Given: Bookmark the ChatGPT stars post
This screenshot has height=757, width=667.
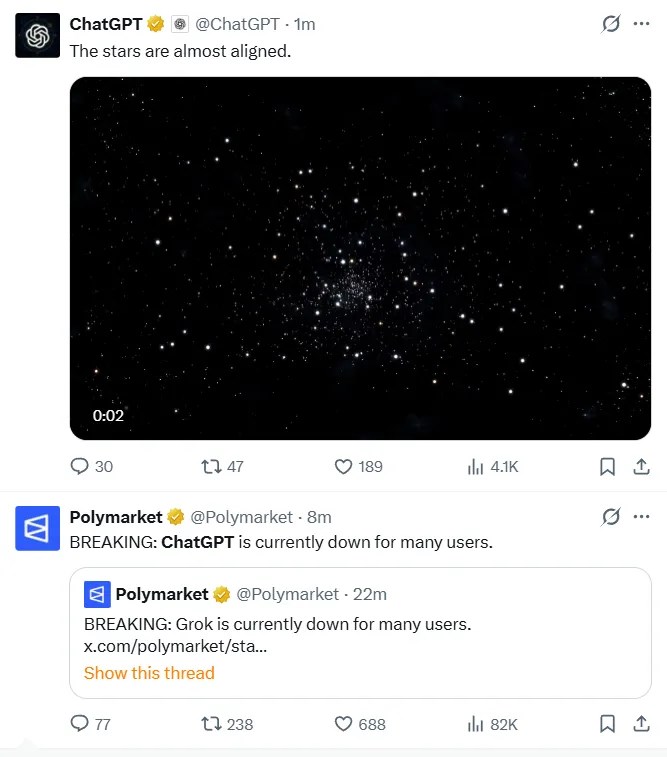Looking at the screenshot, I should click(607, 466).
